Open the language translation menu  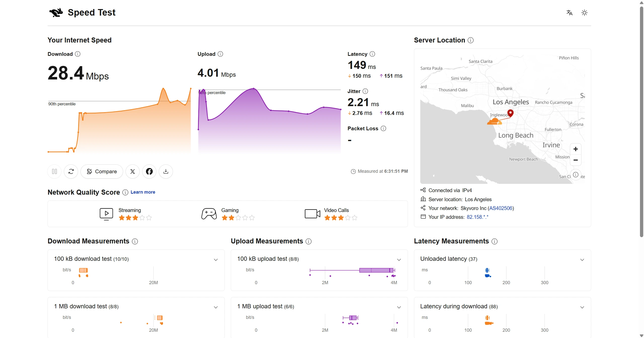(x=569, y=13)
